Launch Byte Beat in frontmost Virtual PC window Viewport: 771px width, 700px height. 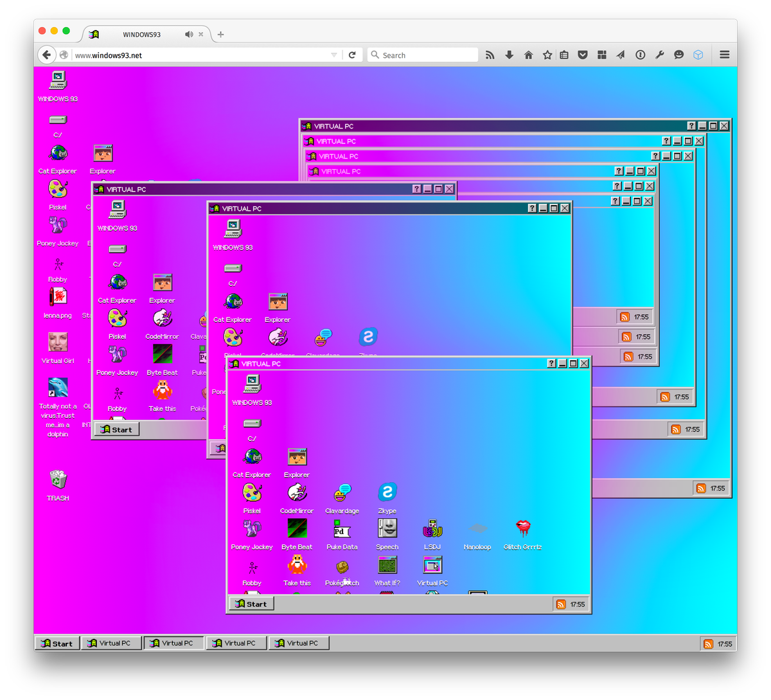click(x=297, y=528)
